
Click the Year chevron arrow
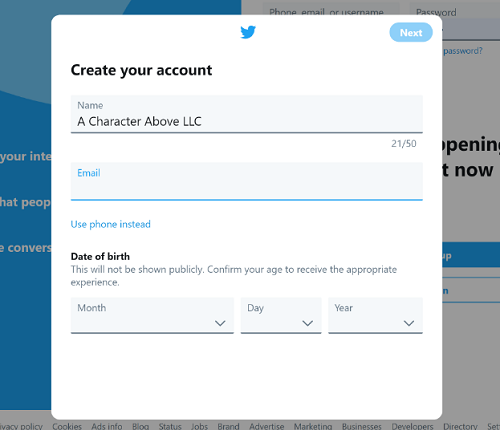click(409, 323)
